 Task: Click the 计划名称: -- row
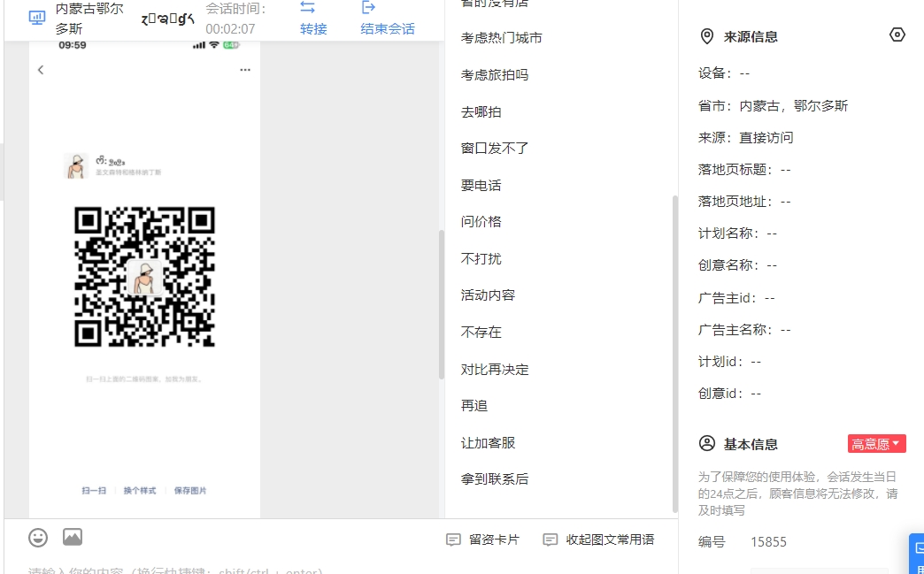coord(737,233)
